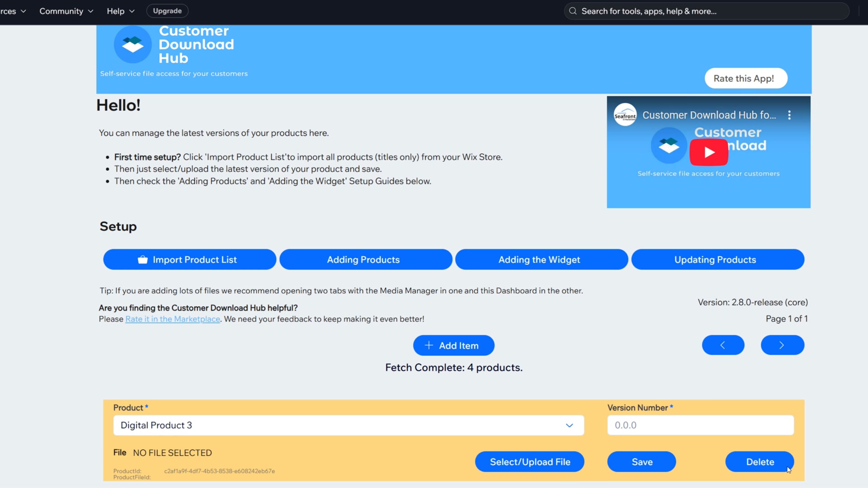Click Select/Upload File button
The image size is (868, 488).
529,462
